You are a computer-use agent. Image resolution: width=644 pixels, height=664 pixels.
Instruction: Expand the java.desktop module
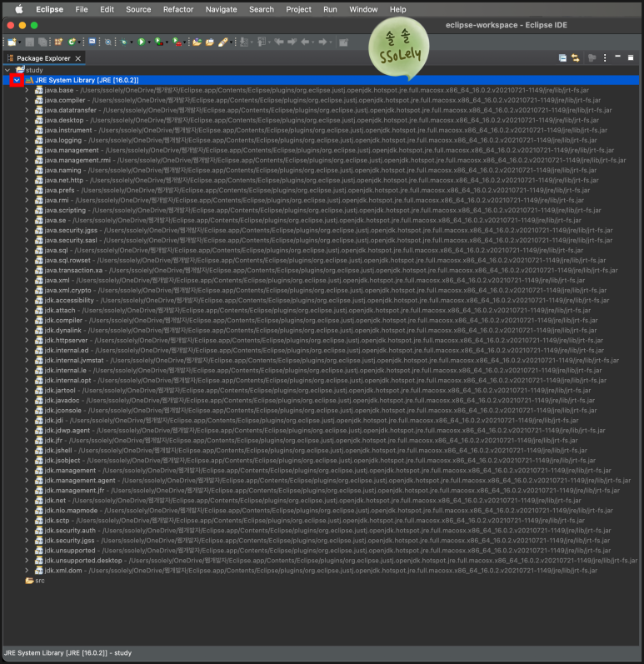point(27,120)
